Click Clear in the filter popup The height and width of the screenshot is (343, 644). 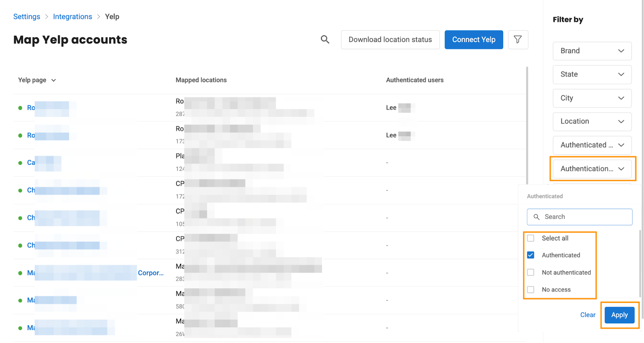tap(588, 315)
